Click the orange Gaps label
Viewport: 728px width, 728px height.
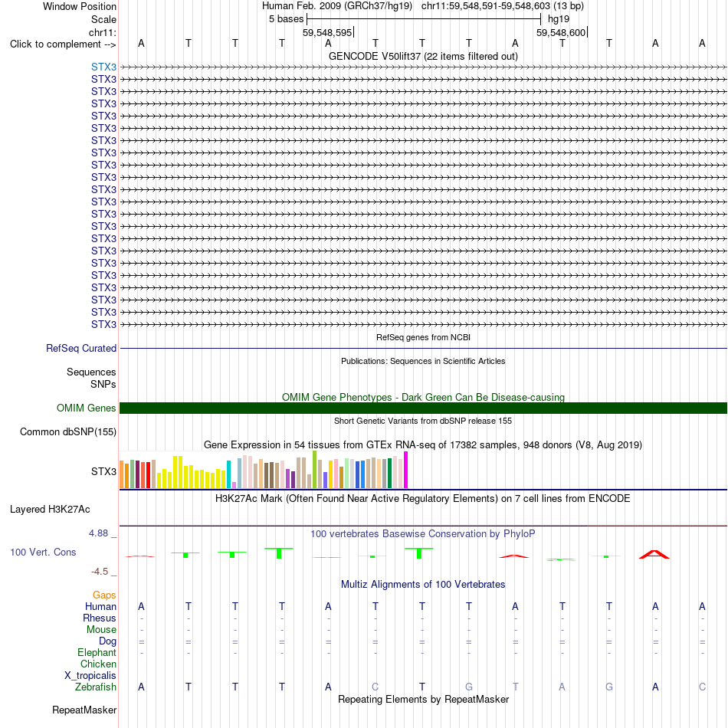coord(104,595)
